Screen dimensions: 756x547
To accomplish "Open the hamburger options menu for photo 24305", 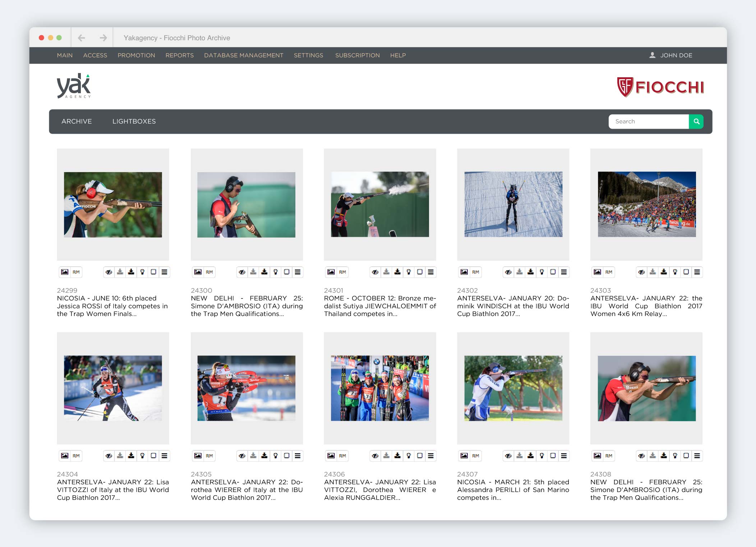I will click(298, 456).
